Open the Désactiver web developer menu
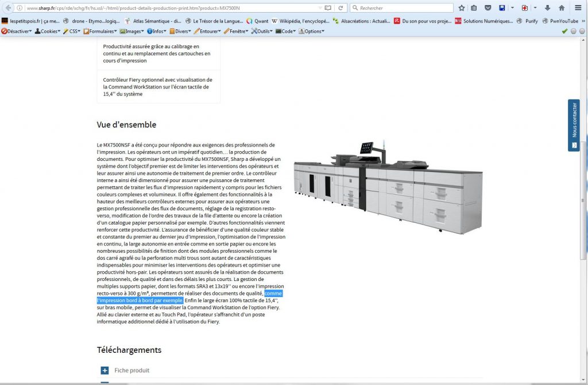 [x=17, y=31]
